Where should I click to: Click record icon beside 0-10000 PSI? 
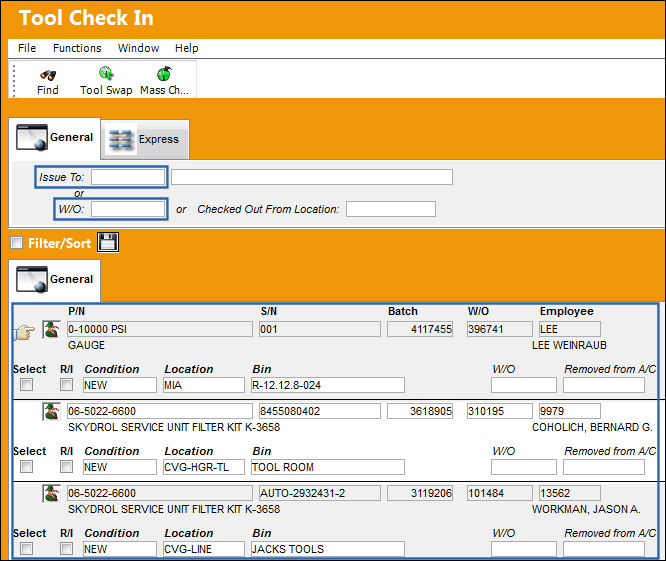click(x=51, y=330)
